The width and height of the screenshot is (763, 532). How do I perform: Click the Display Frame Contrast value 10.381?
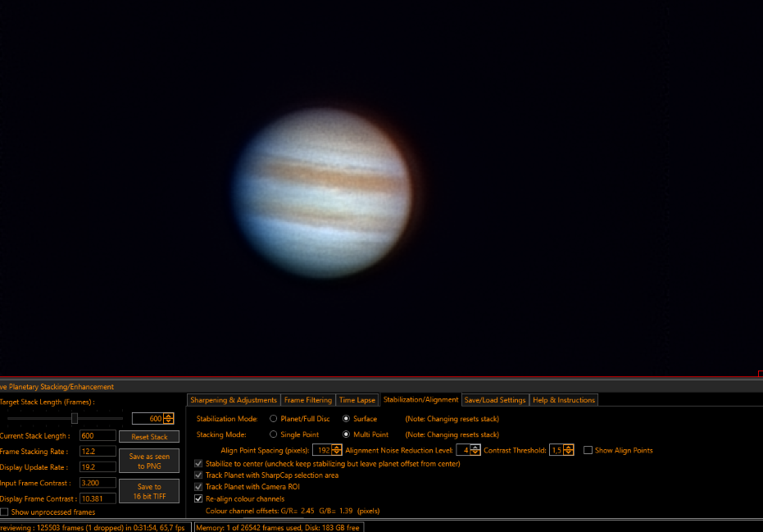(x=98, y=498)
